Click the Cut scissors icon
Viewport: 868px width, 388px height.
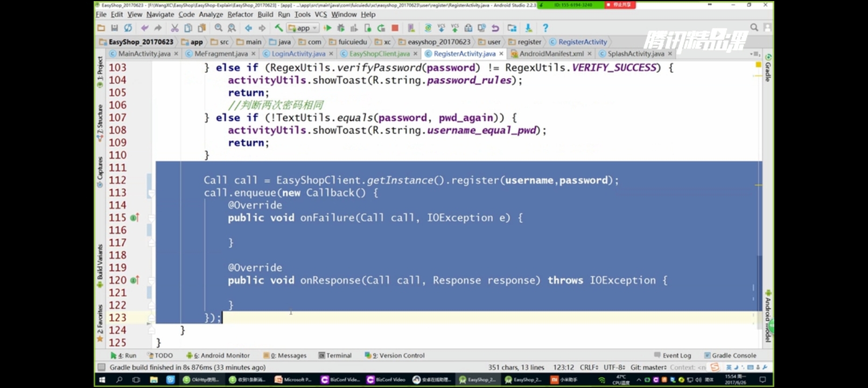(x=175, y=28)
